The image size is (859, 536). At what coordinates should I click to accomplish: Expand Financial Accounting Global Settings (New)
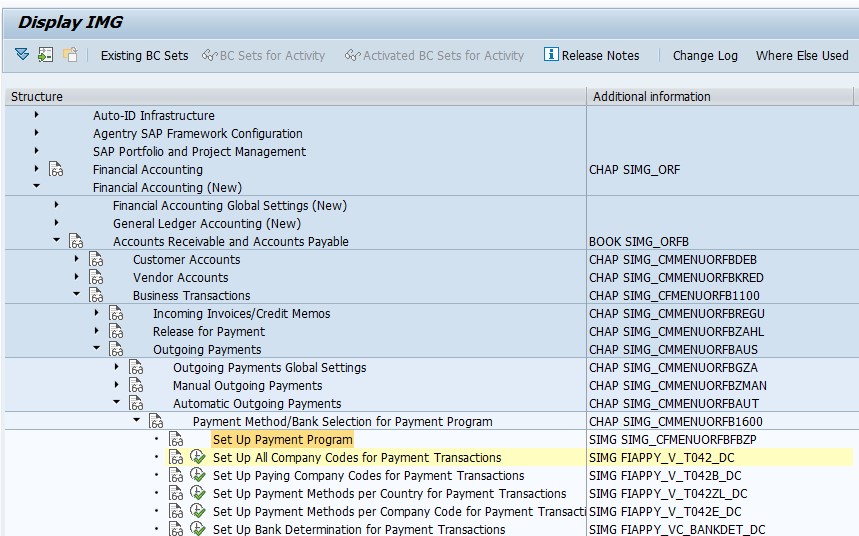pos(56,204)
